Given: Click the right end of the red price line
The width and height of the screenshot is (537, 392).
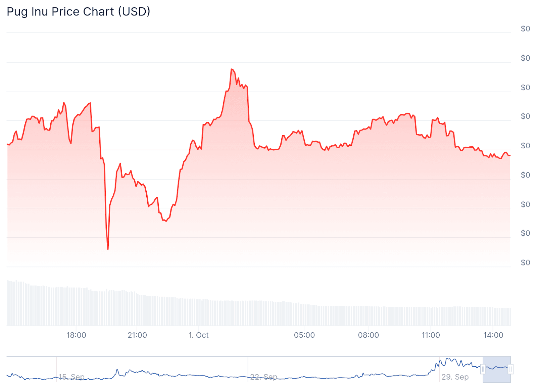Looking at the screenshot, I should (x=509, y=155).
